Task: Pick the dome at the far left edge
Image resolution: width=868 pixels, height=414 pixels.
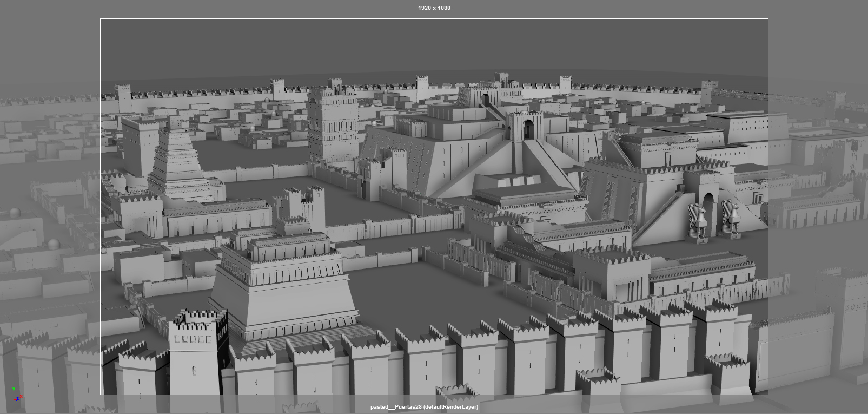Action: click(16, 212)
